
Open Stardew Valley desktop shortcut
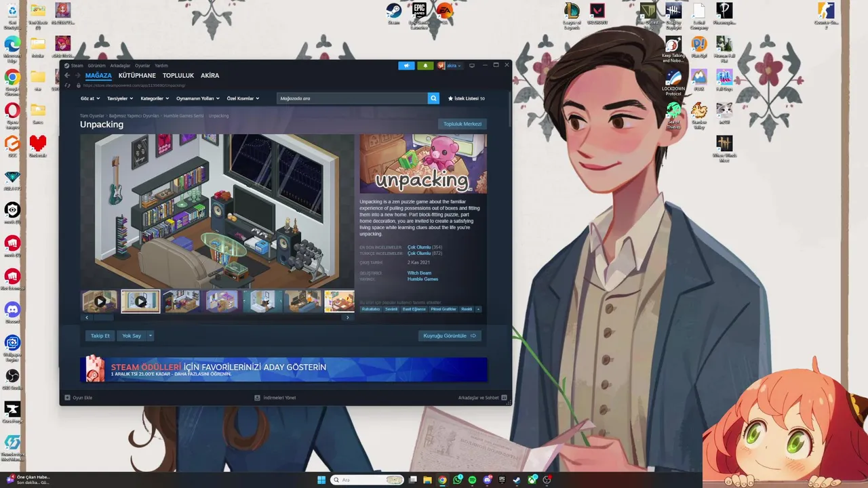pos(698,115)
